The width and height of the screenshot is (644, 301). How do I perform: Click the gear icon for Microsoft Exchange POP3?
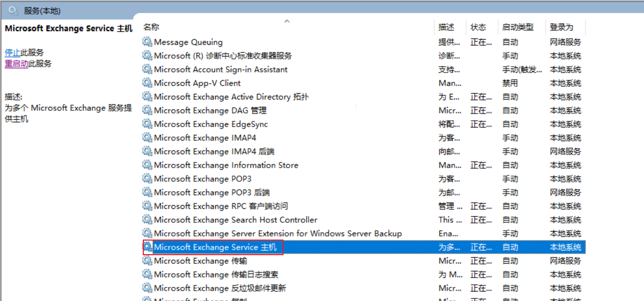coord(147,179)
